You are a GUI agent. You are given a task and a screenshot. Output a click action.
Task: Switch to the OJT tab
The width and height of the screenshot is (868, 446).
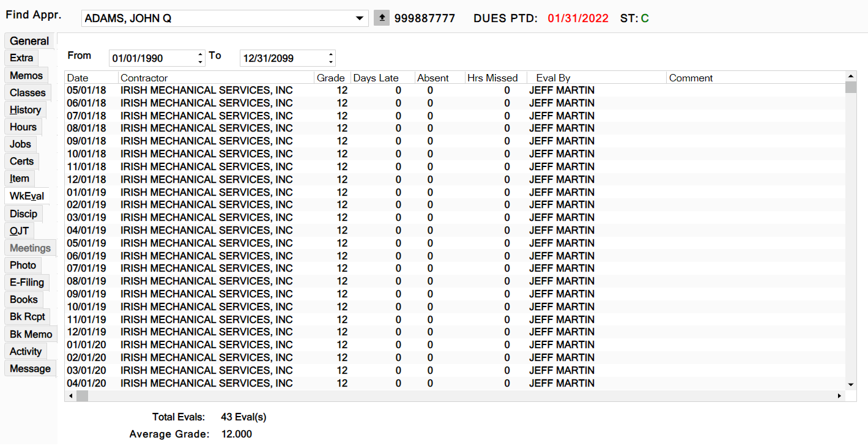(x=19, y=231)
